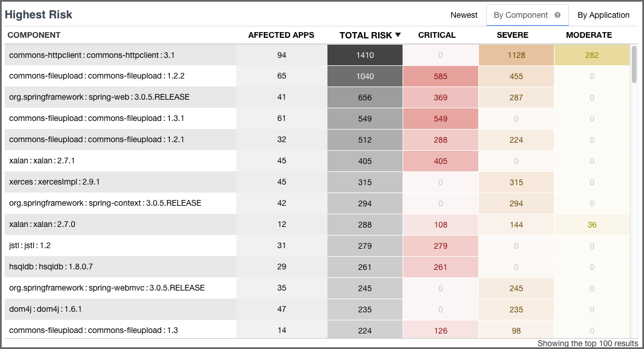Sort by the Affected Apps column
Viewport: 644px width, 349px height.
(281, 35)
